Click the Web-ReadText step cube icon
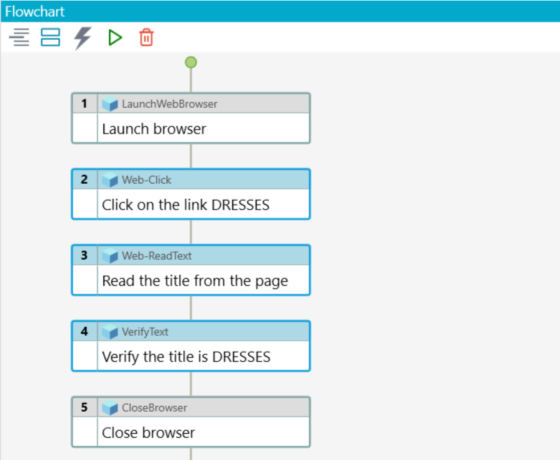 pyautogui.click(x=110, y=256)
